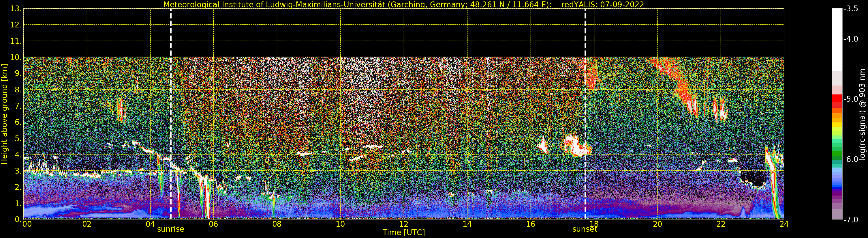Click the bright white cloud near 17 UTC
The image size is (868, 238).
pyautogui.click(x=577, y=145)
